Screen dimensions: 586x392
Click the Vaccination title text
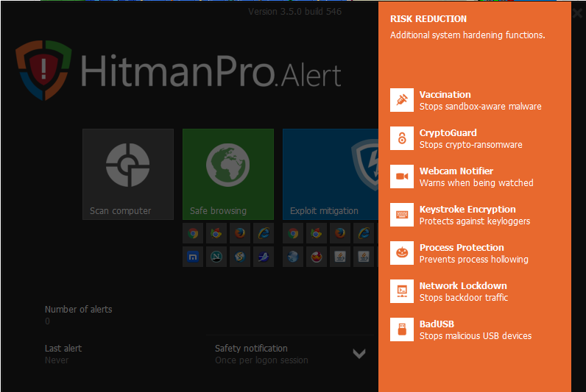click(445, 94)
